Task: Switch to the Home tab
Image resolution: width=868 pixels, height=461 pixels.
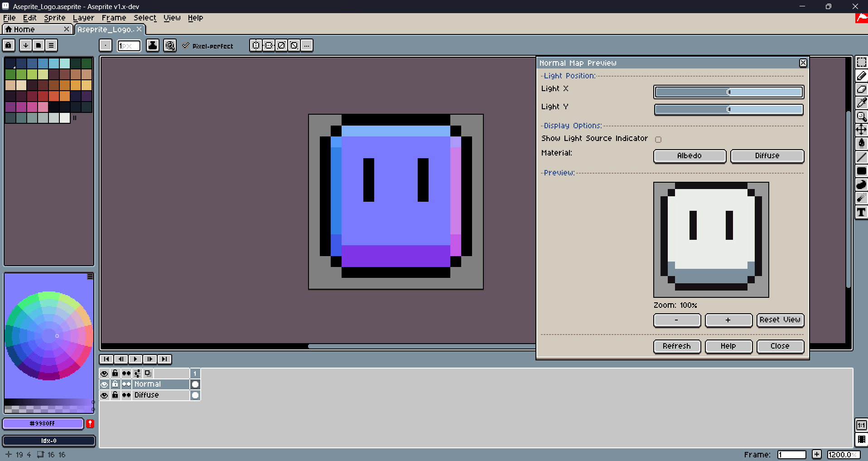Action: (37, 29)
